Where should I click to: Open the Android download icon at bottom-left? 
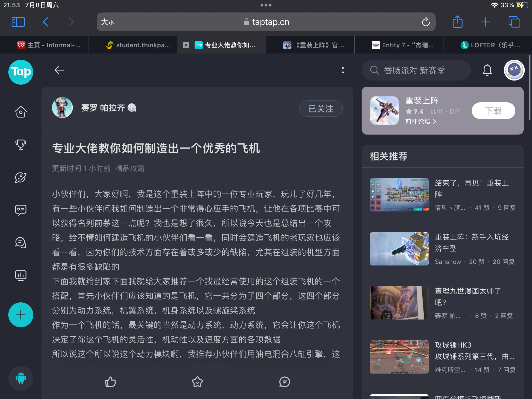pyautogui.click(x=21, y=378)
